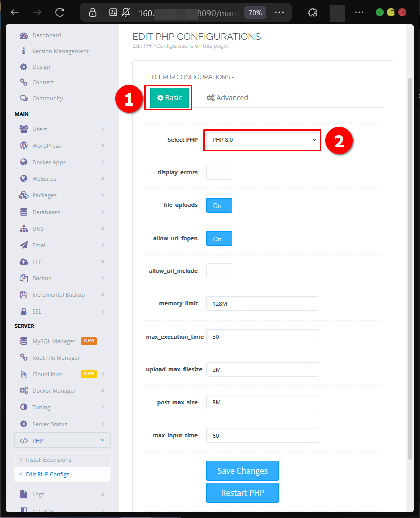Click the page vertical scrollbar

tap(410, 268)
